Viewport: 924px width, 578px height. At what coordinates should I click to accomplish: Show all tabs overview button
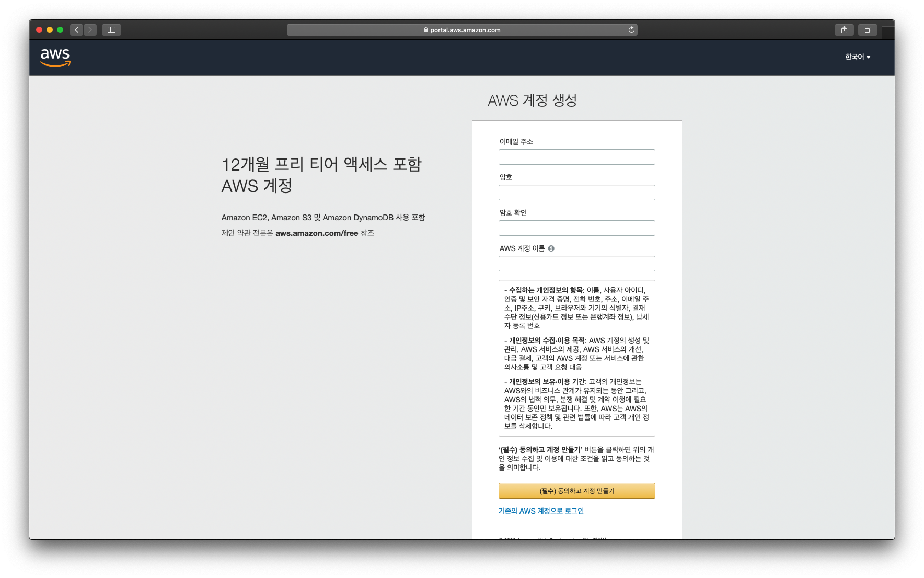(x=868, y=30)
